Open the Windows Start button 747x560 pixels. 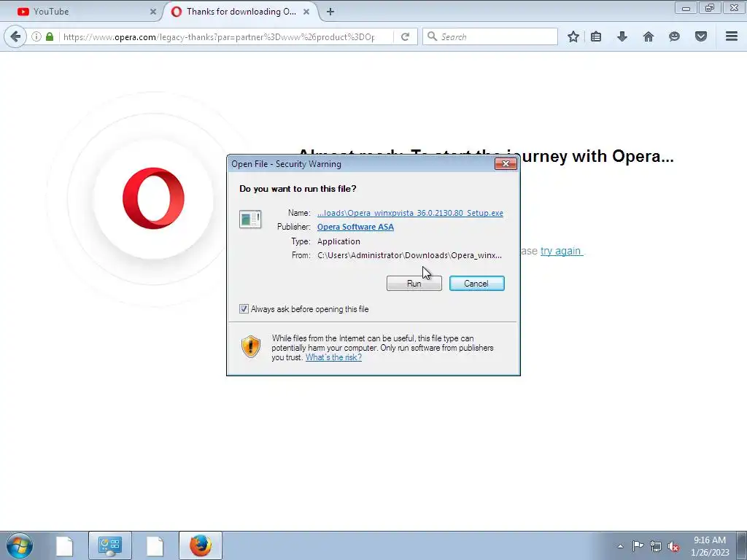tap(20, 545)
